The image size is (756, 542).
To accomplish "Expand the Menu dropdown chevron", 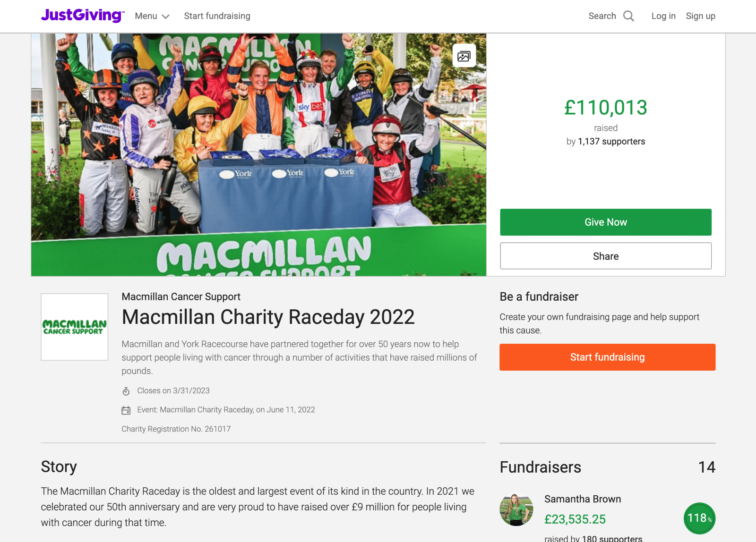I will [x=165, y=17].
